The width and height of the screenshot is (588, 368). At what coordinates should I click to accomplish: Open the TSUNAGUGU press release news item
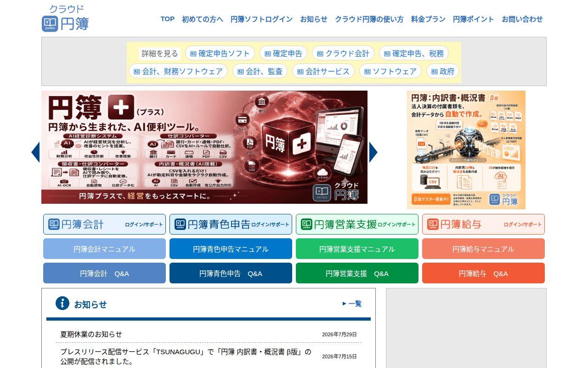[x=186, y=356]
